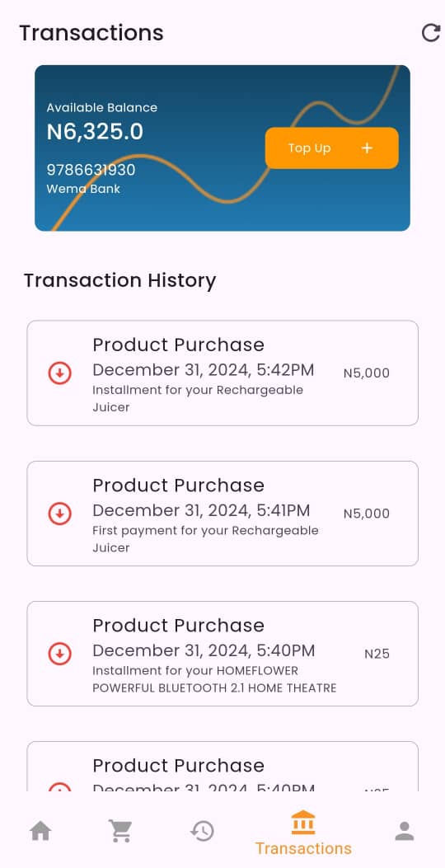Open the 5:42PM Rechargeable Juicer installment
The image size is (445, 868).
222,373
